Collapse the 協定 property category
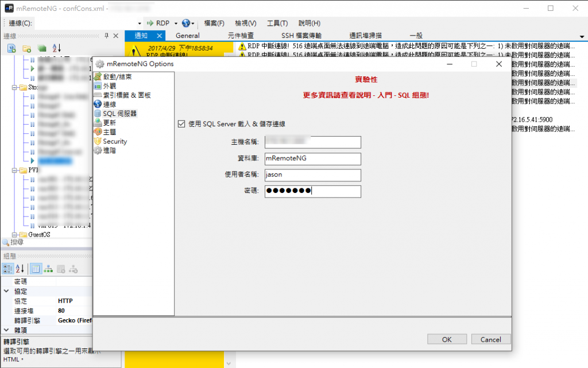 [6, 291]
